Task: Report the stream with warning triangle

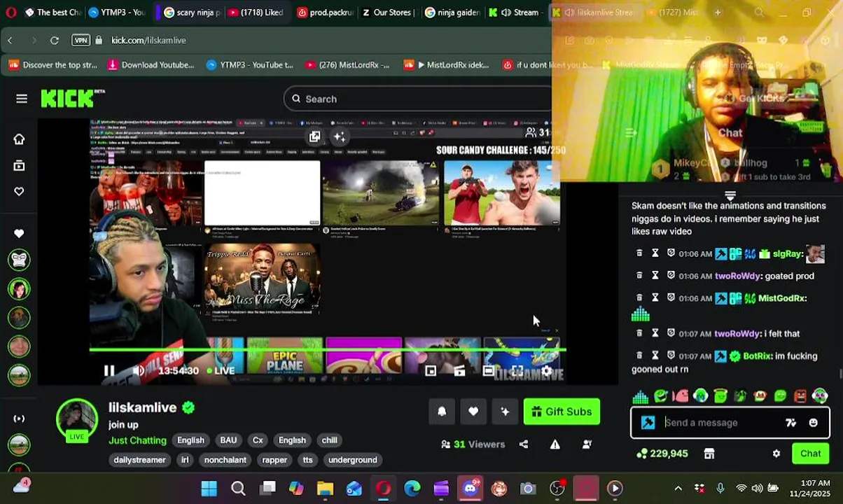Action: pos(555,444)
